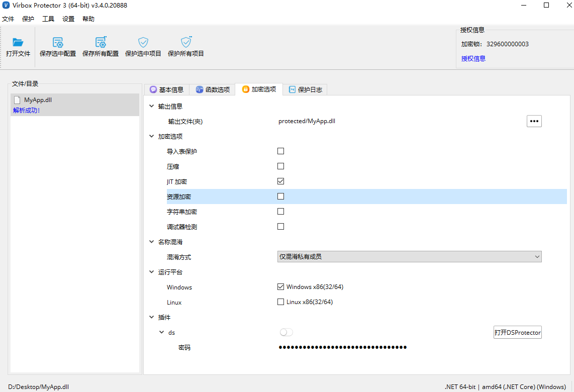This screenshot has width=574, height=392.
Task: Collapse the 名称混淆 section
Action: click(x=152, y=242)
